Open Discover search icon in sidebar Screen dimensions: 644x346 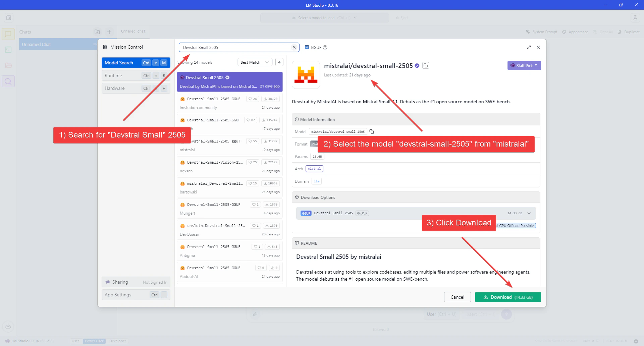coord(8,81)
